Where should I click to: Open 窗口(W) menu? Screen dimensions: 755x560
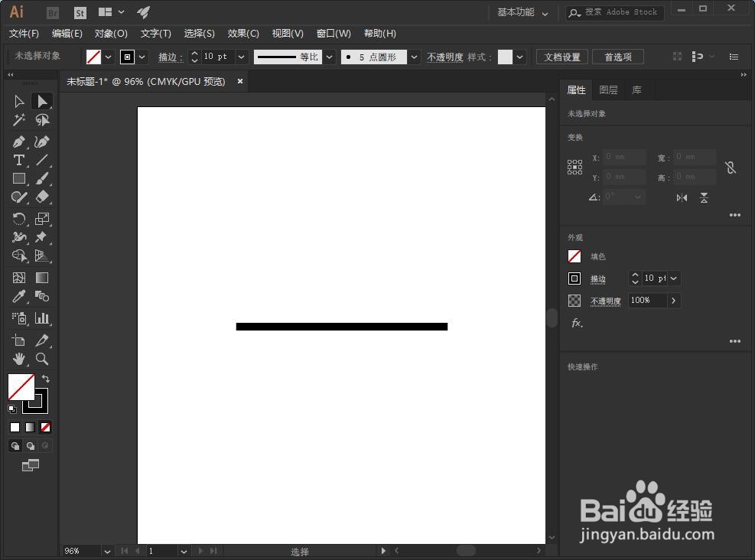tap(334, 33)
